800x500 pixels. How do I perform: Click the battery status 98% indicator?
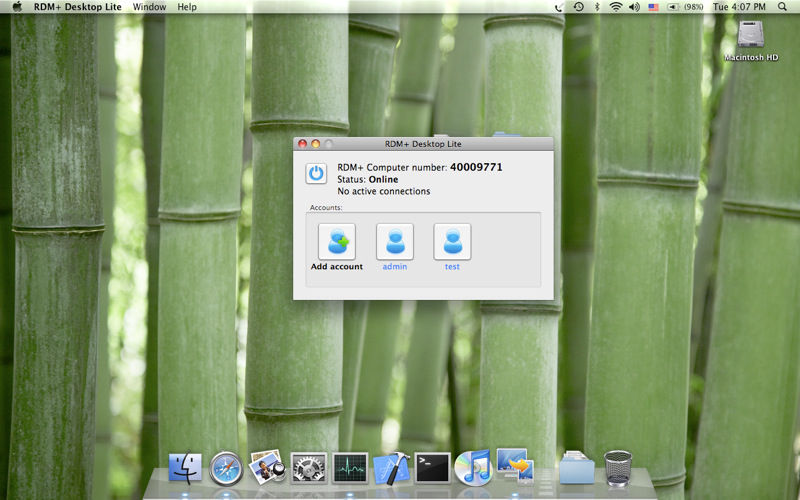point(685,7)
